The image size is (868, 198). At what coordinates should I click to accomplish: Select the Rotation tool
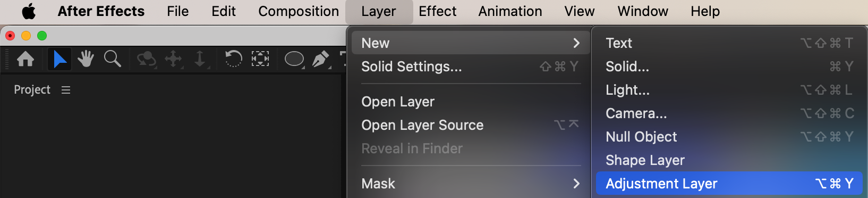[233, 59]
